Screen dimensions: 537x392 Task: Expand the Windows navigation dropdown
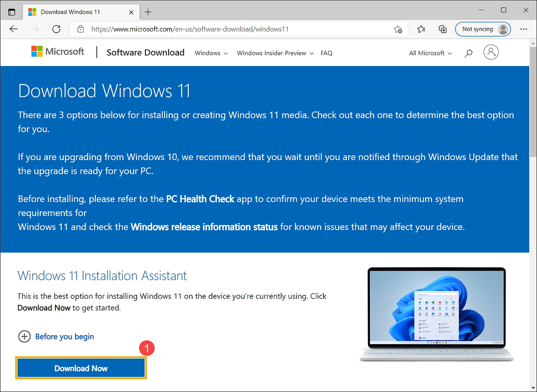tap(211, 53)
